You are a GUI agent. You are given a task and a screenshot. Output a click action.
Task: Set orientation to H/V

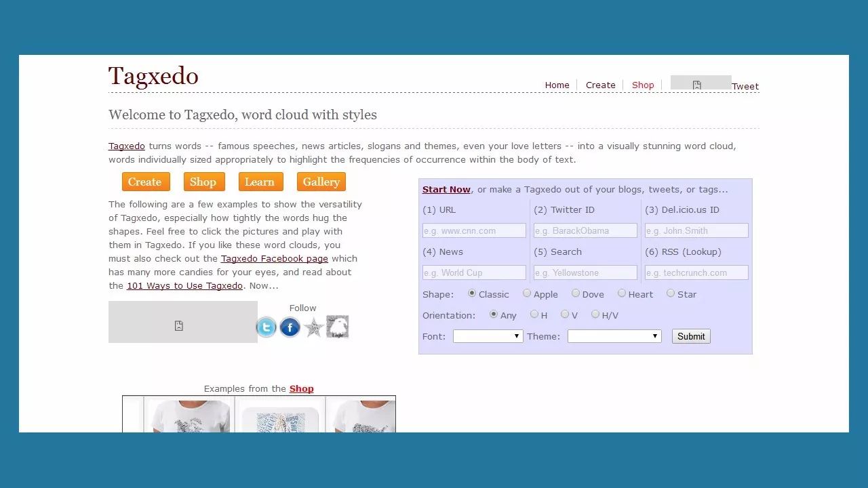tap(595, 314)
